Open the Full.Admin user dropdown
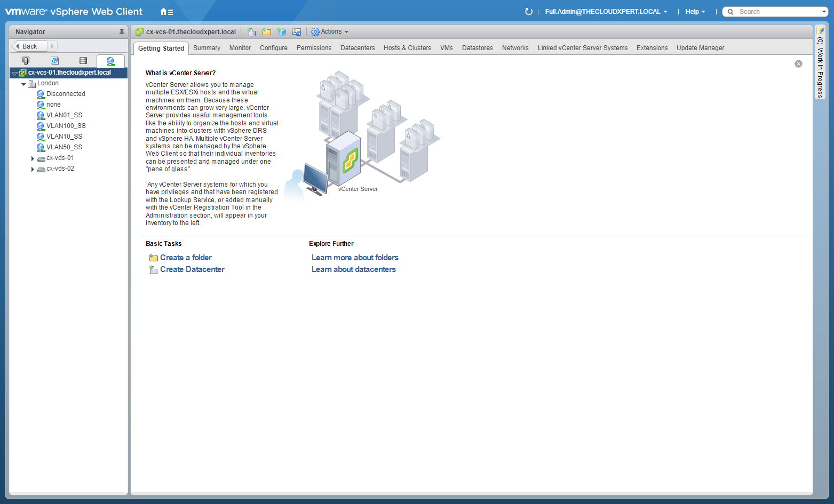Viewport: 834px width, 504px height. click(x=606, y=12)
